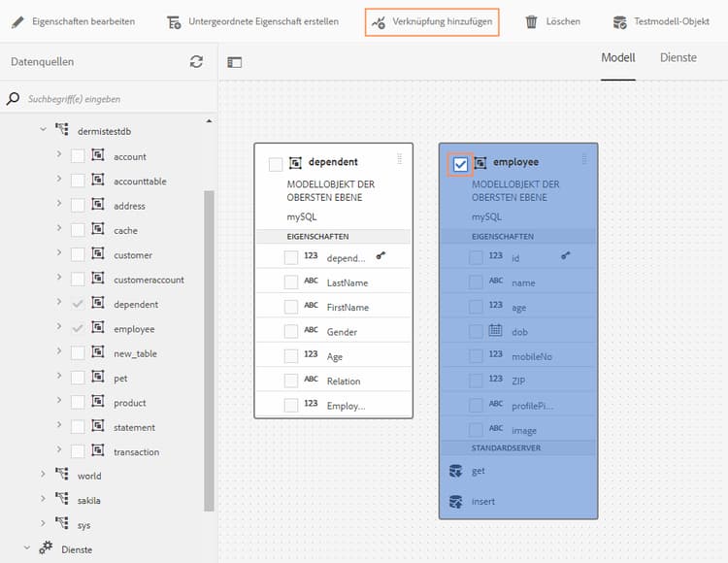Screen dimensions: 728x563
Task: Check the LastName property checkbox
Action: [x=291, y=281]
